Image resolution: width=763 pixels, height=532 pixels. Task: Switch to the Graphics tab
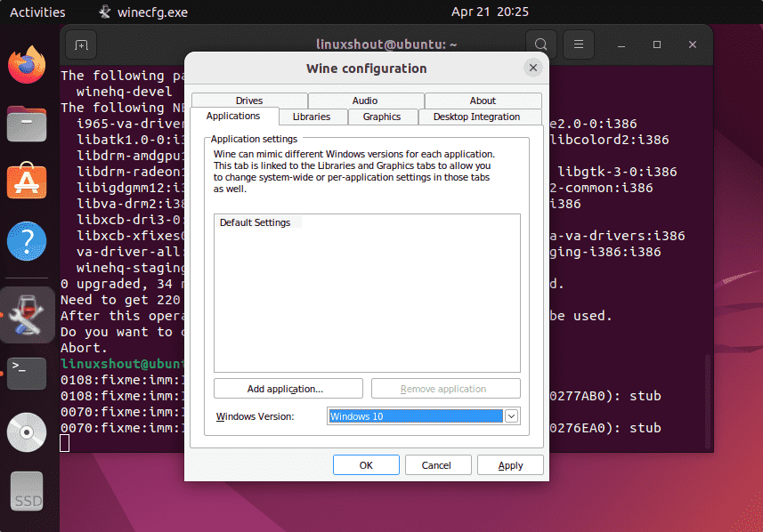[x=381, y=117]
